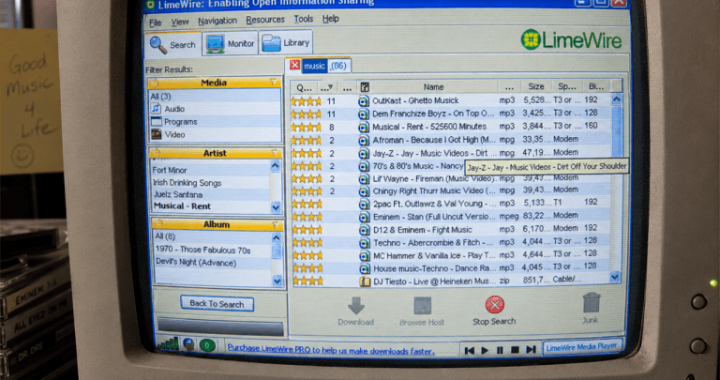
Task: Click the Stop Search button
Action: click(494, 311)
